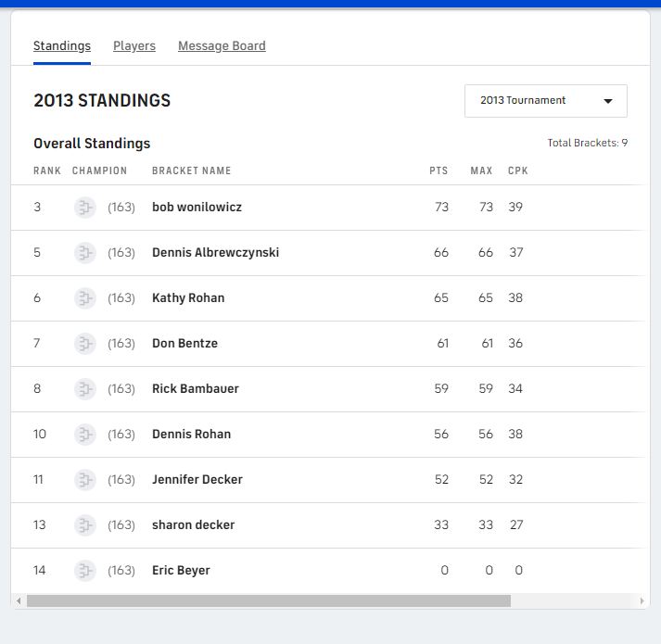The height and width of the screenshot is (644, 661).
Task: Click bracket icon beside bob wonilowicz
Action: tap(85, 208)
